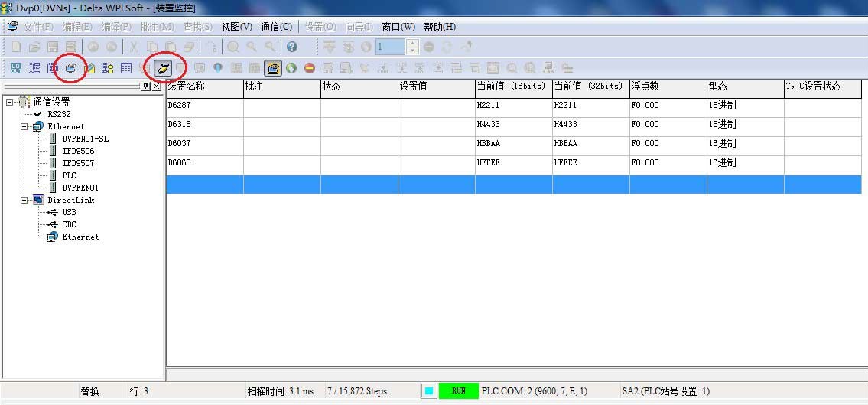The image size is (868, 405).
Task: Click the 装置名称 column header
Action: (x=203, y=87)
